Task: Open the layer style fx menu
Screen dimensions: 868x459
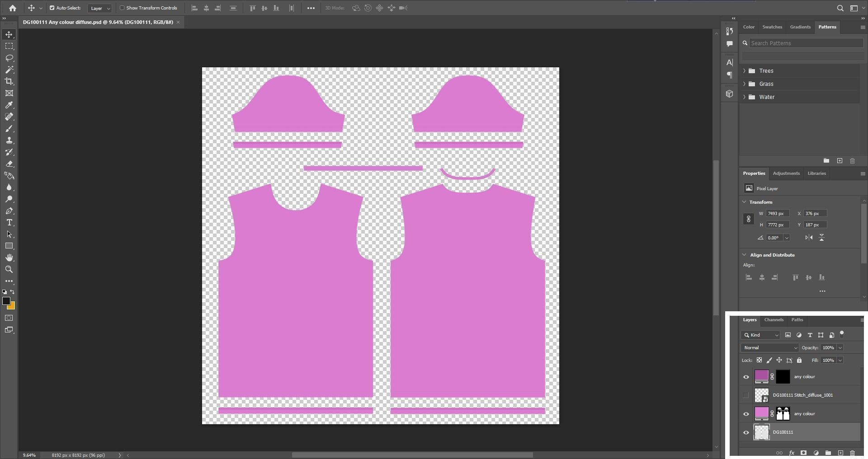Action: pyautogui.click(x=792, y=453)
